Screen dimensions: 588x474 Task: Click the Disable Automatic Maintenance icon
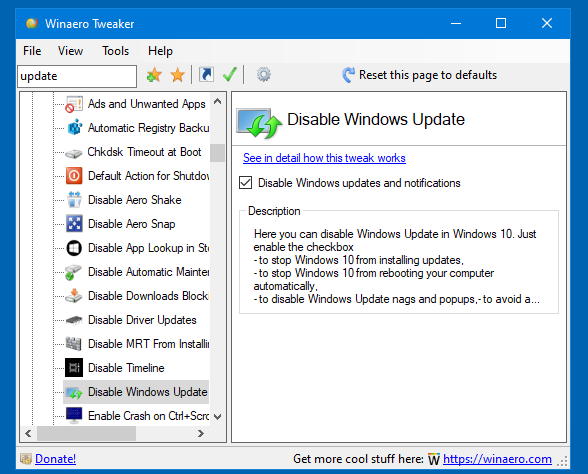73,272
